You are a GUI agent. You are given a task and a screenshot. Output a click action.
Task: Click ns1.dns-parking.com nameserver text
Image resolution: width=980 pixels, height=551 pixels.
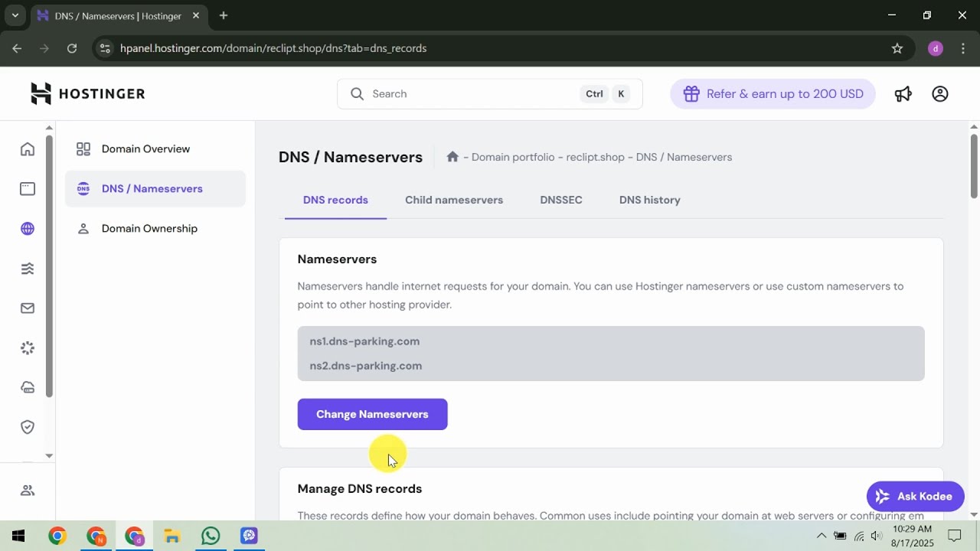pyautogui.click(x=364, y=341)
